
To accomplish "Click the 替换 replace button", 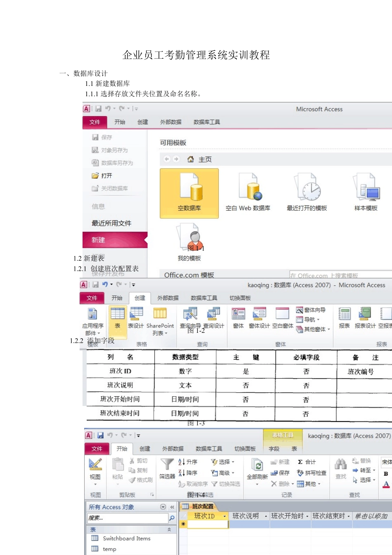I will (x=361, y=460).
